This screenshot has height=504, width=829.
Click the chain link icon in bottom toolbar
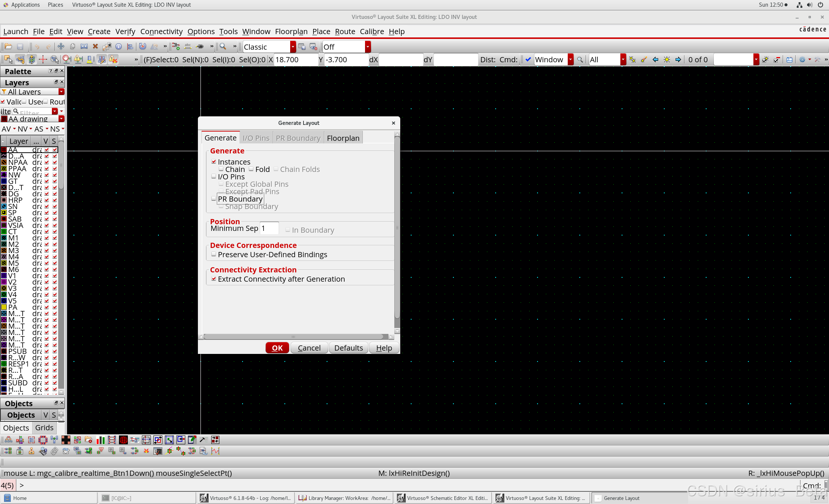click(x=54, y=451)
